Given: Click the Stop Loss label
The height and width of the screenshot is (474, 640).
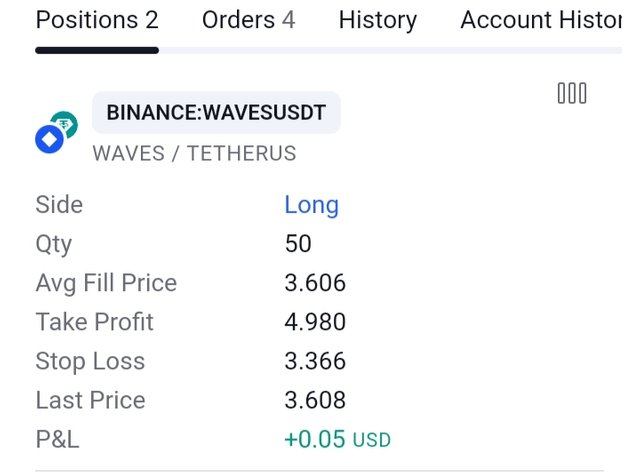Looking at the screenshot, I should 90,361.
